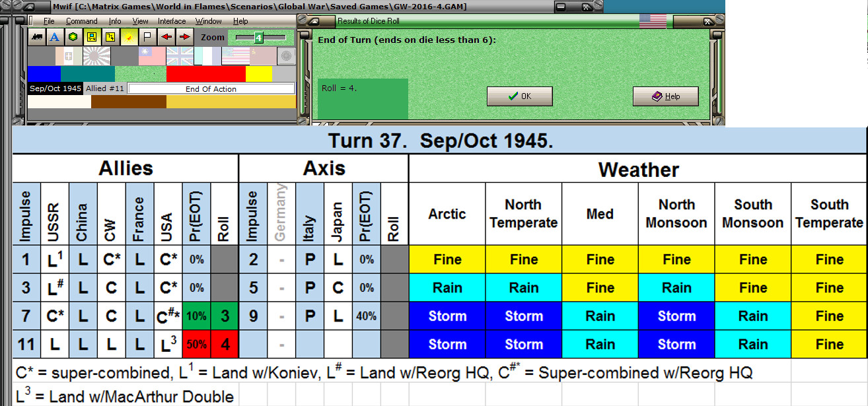Click the 'Turn 37. Sep/Oct 1945.' title
Viewport: 868px width, 406px height.
click(x=441, y=141)
